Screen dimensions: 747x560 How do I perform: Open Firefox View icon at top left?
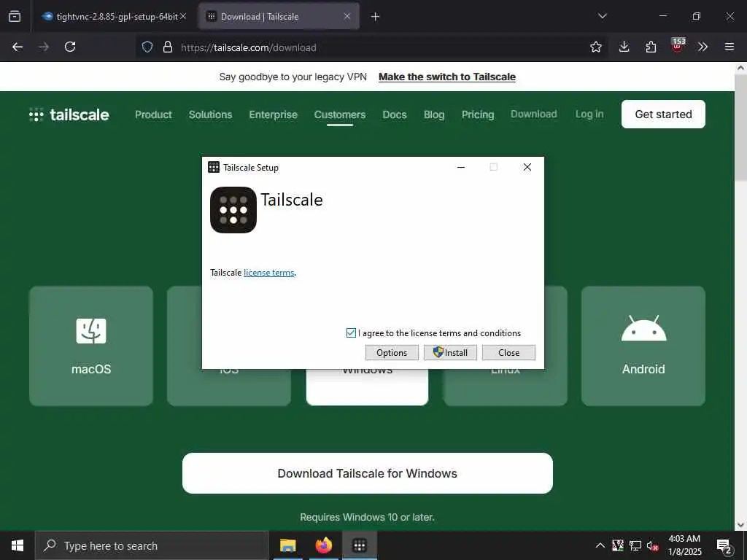[x=15, y=16]
